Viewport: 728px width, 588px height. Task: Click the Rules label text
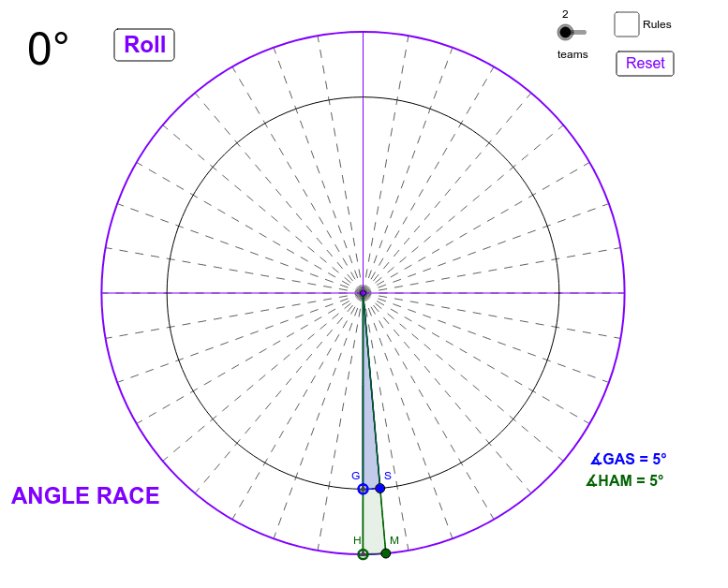[657, 24]
